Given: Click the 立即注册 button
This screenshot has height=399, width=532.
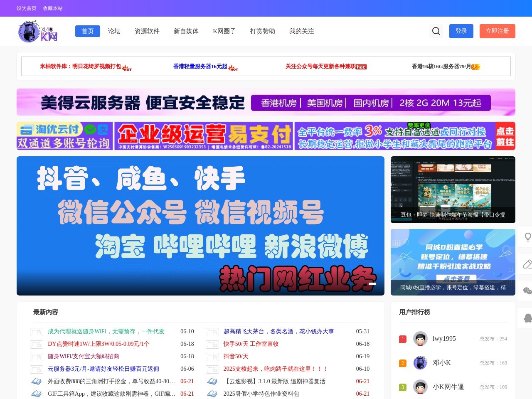Looking at the screenshot, I should point(498,31).
